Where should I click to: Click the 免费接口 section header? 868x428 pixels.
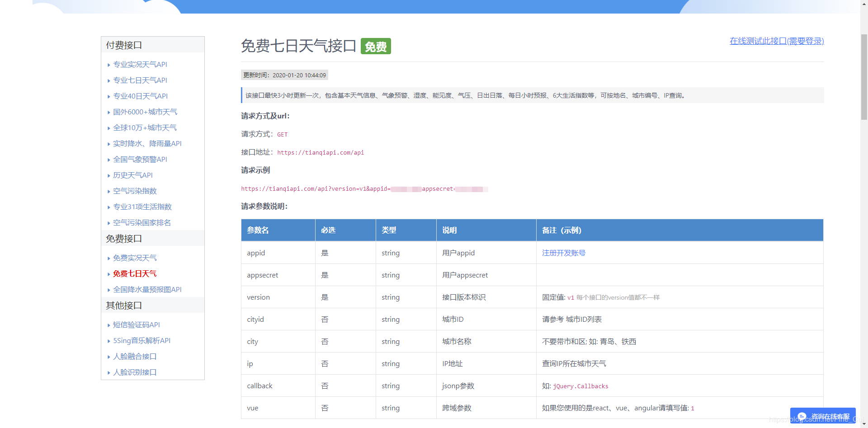[153, 239]
